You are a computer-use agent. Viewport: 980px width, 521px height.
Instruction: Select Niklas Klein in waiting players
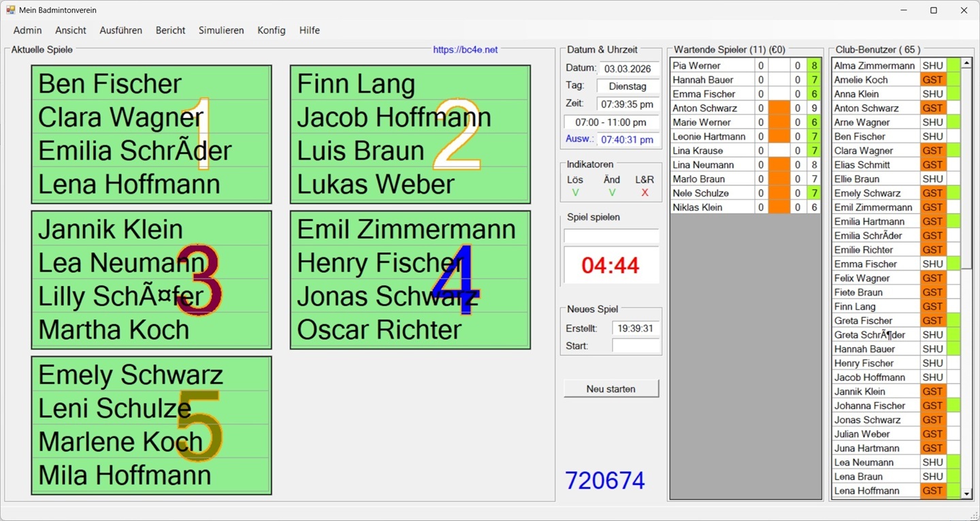[713, 207]
